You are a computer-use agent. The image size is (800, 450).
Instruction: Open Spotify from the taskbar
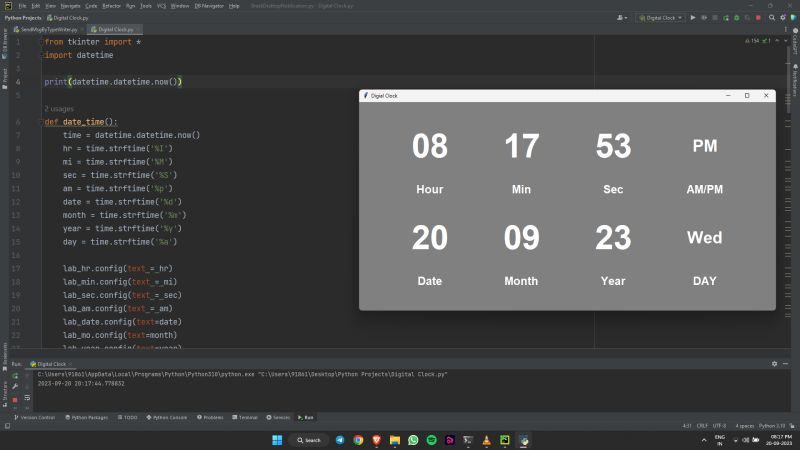tap(432, 440)
